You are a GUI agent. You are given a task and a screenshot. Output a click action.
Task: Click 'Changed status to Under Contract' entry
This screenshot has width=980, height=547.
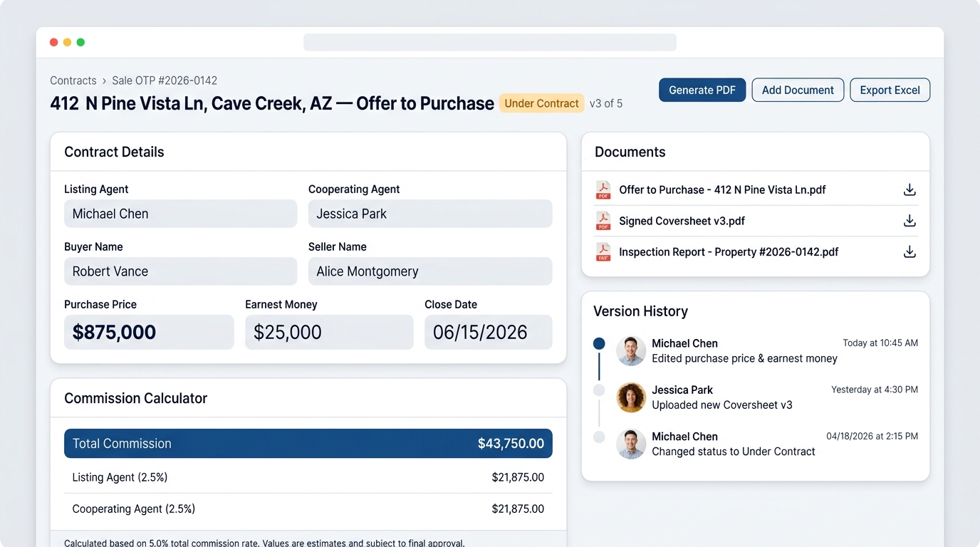click(x=734, y=452)
